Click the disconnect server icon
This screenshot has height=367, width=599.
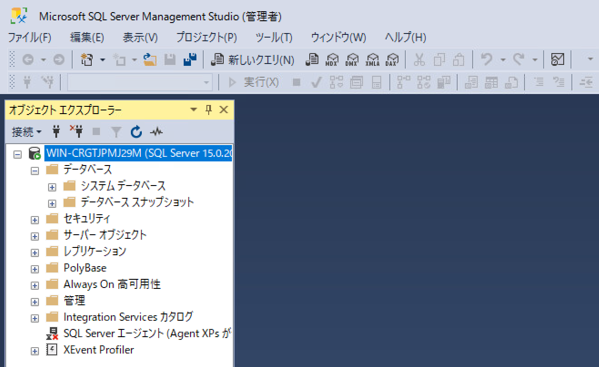76,131
